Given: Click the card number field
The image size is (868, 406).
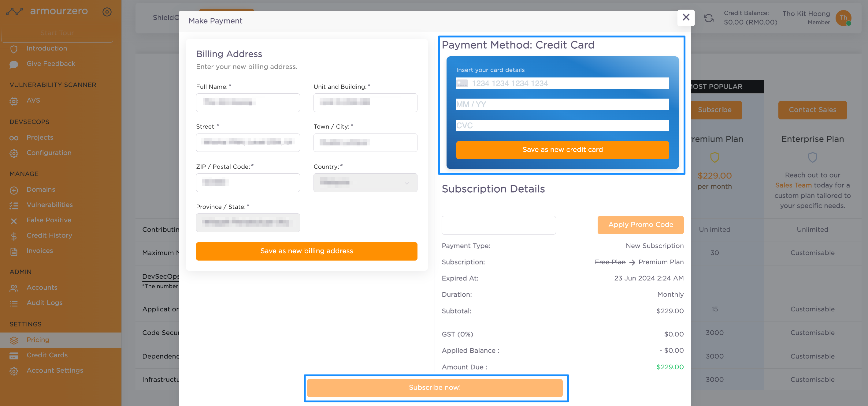Looking at the screenshot, I should pos(562,83).
